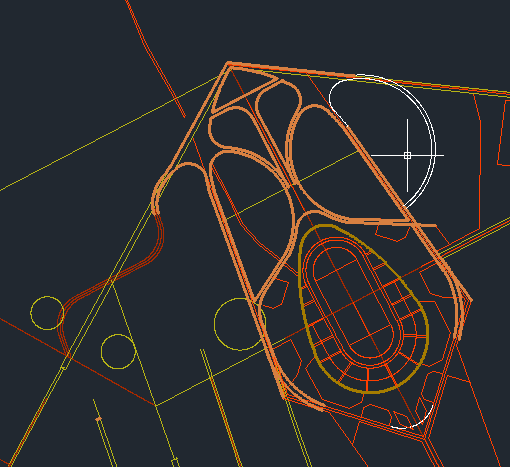Viewport: 510px width, 467px height.
Task: Select the red polygon left of the stadium
Action: (276, 294)
